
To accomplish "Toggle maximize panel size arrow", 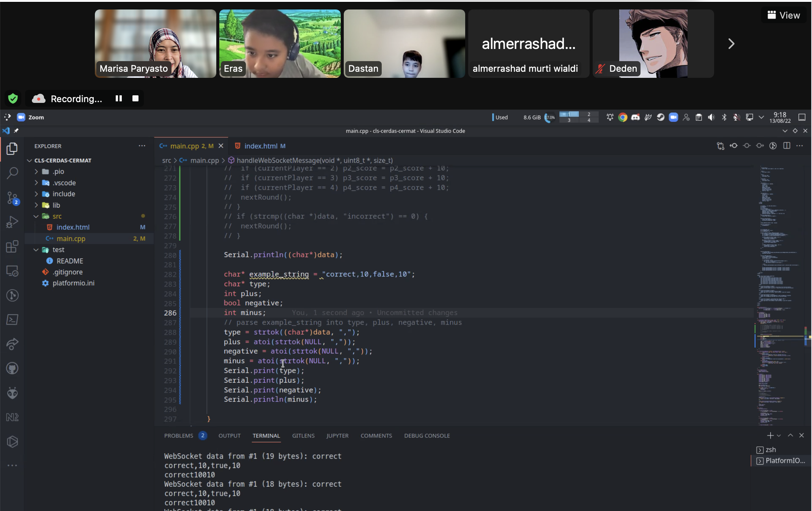I will click(790, 435).
